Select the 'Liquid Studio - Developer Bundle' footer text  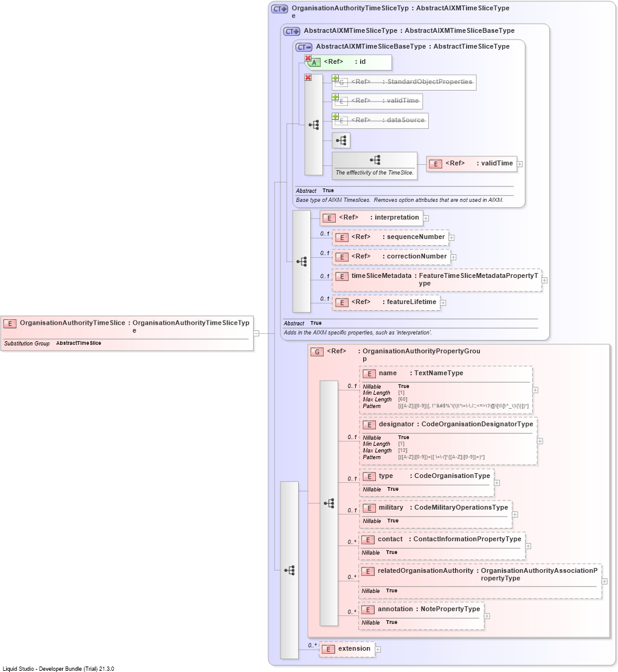pos(58,668)
